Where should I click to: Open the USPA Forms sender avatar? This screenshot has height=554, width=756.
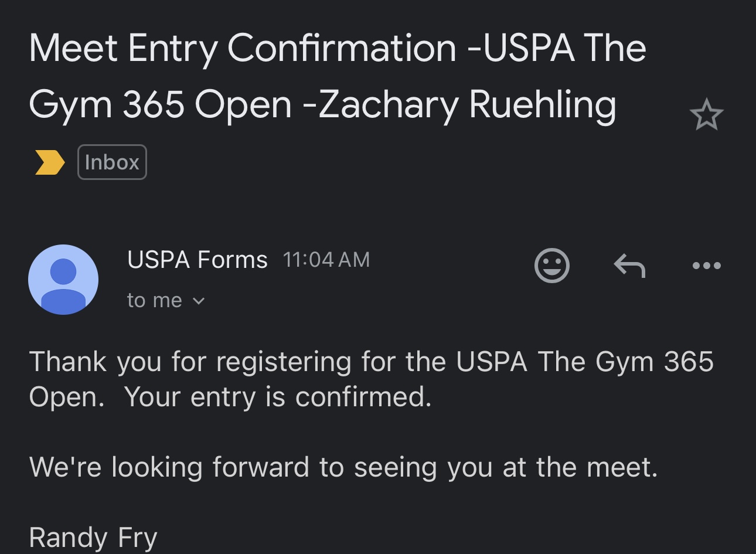point(63,280)
